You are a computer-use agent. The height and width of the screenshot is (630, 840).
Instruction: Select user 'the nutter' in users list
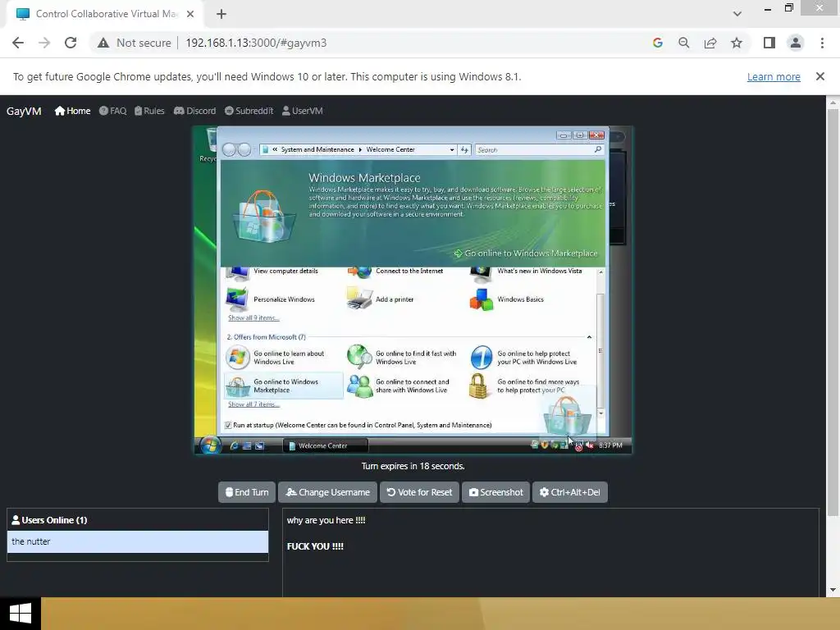coord(138,541)
